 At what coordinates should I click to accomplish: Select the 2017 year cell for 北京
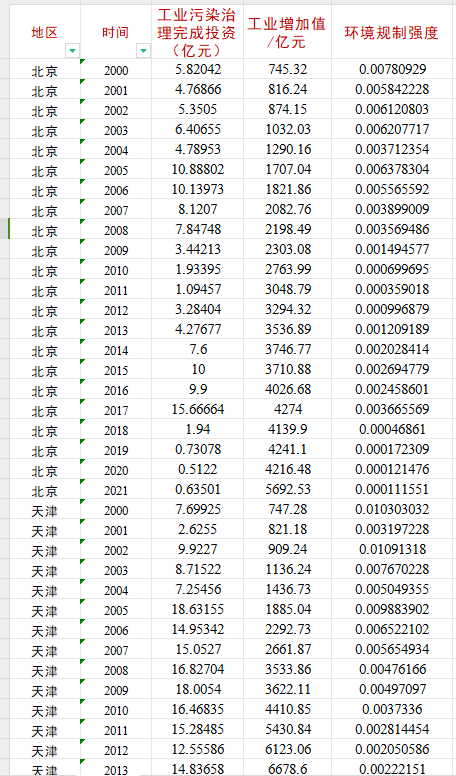(x=116, y=411)
